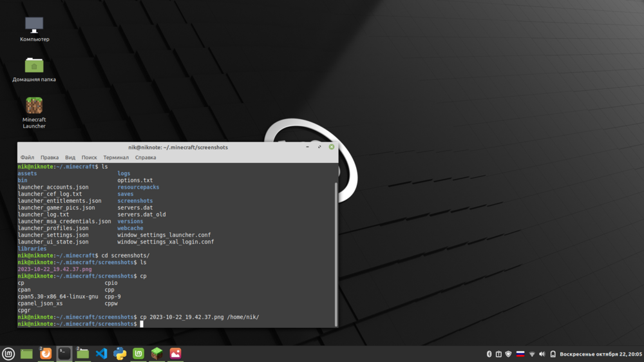Viewport: 644px width, 362px height.
Task: Minimize the terminal window
Action: click(307, 147)
